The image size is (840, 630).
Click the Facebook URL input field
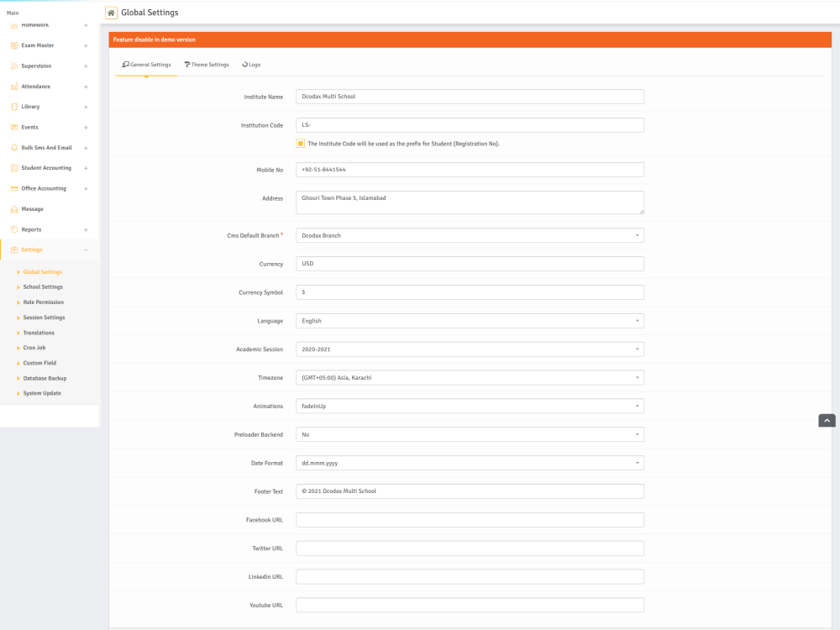(x=470, y=520)
